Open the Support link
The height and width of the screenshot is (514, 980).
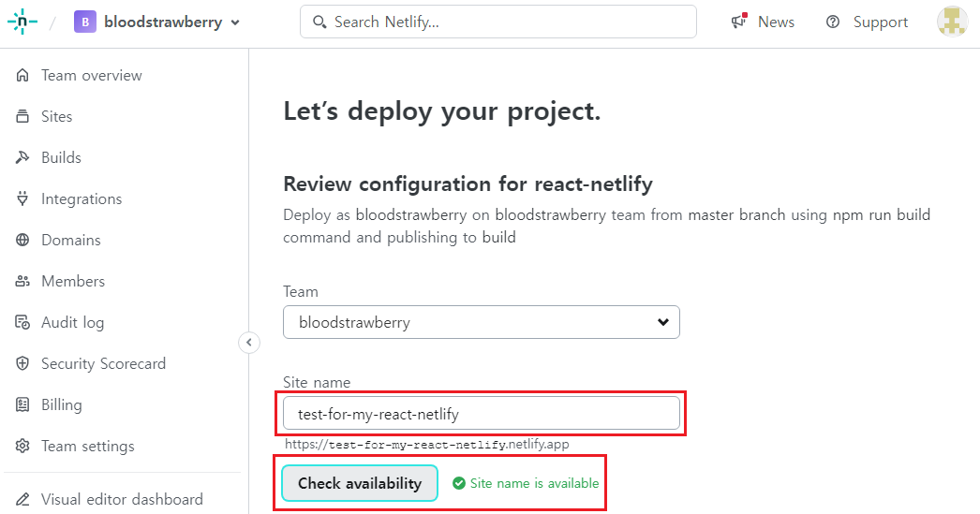(x=880, y=22)
